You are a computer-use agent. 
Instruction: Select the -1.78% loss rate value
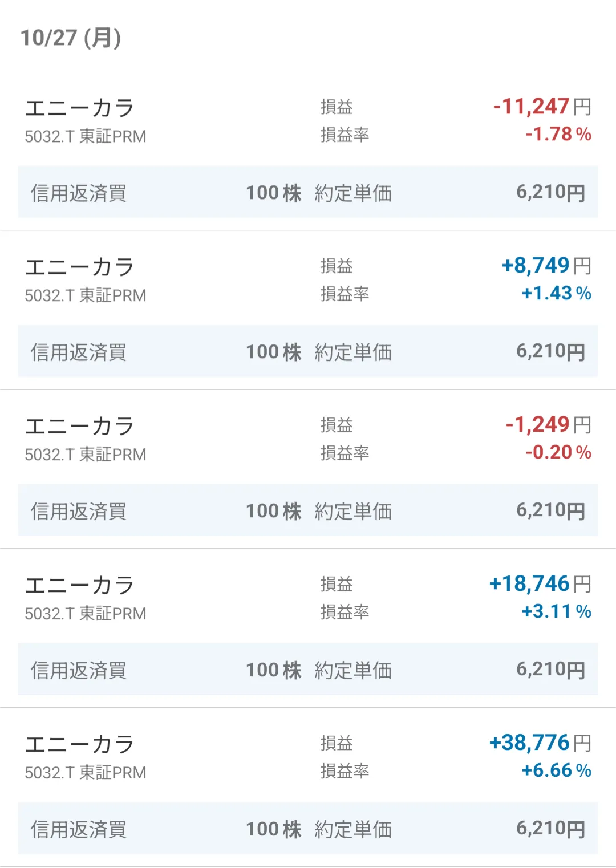click(558, 135)
